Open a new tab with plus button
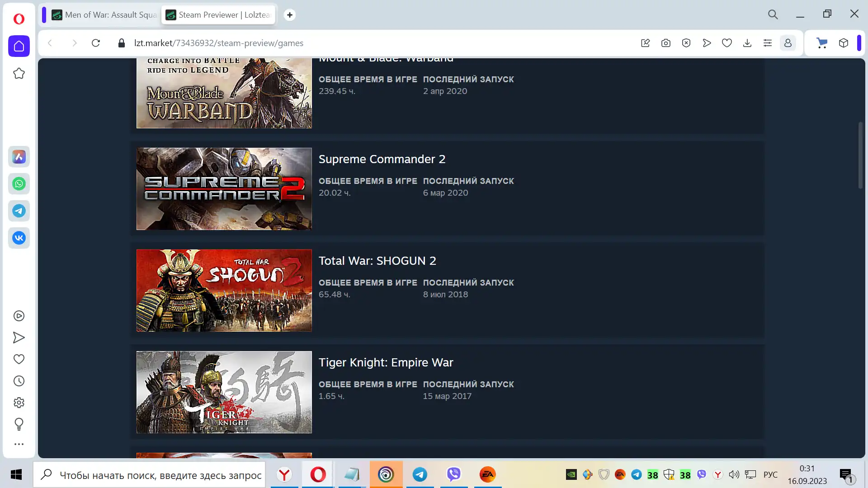The height and width of the screenshot is (488, 868). click(x=290, y=15)
